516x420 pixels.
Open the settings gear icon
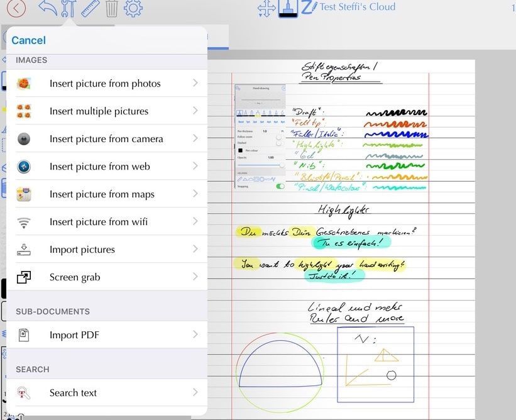click(x=133, y=8)
